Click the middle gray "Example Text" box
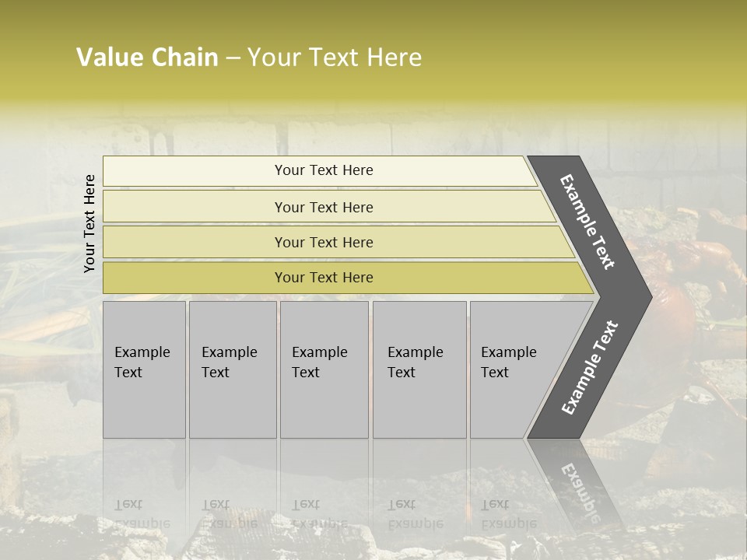 point(324,369)
